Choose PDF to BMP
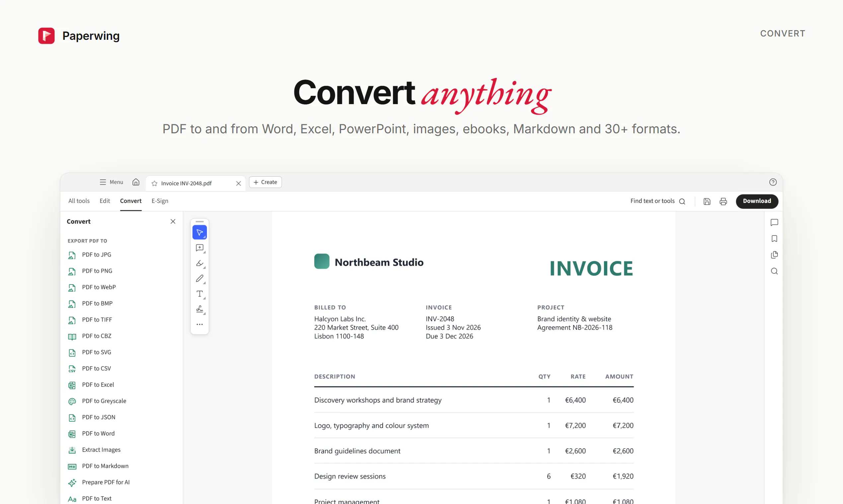The height and width of the screenshot is (504, 843). coord(121,304)
